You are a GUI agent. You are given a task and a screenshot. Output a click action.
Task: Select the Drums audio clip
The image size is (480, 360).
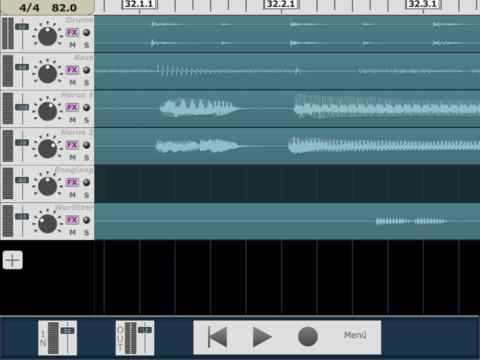287,34
